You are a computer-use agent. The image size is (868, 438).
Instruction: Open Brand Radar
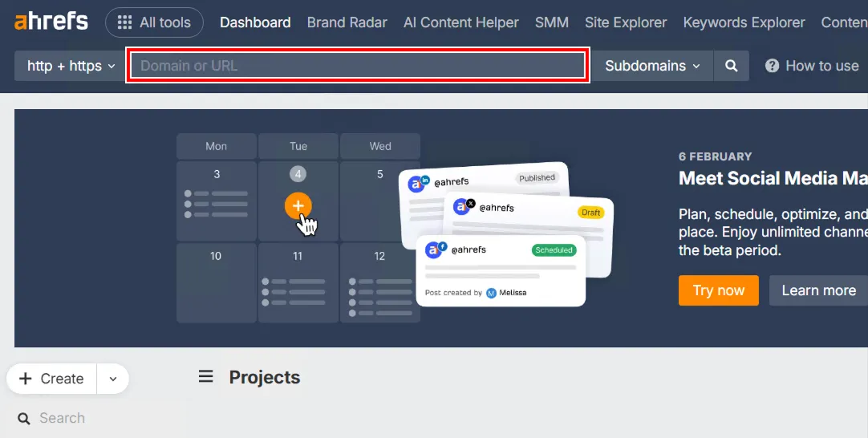(347, 22)
